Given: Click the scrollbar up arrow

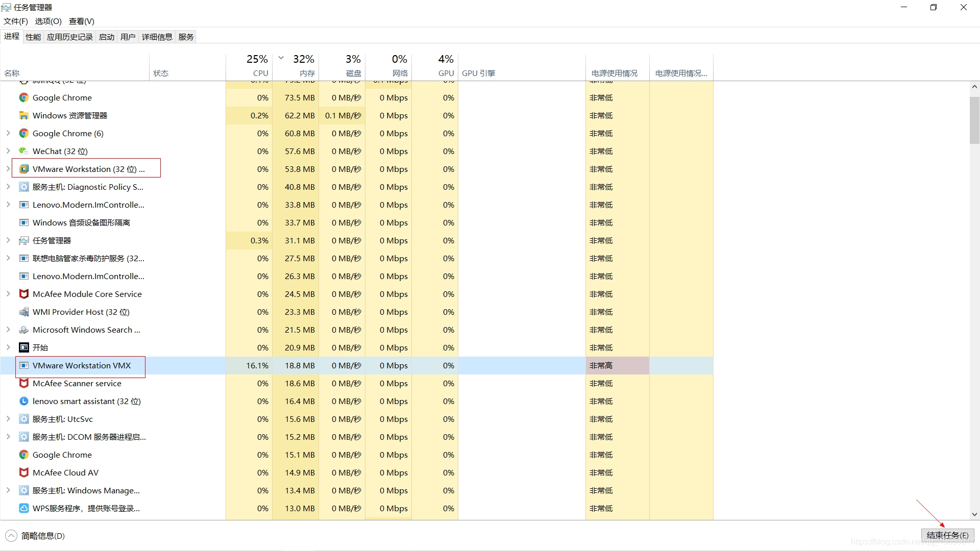Looking at the screenshot, I should pos(974,87).
